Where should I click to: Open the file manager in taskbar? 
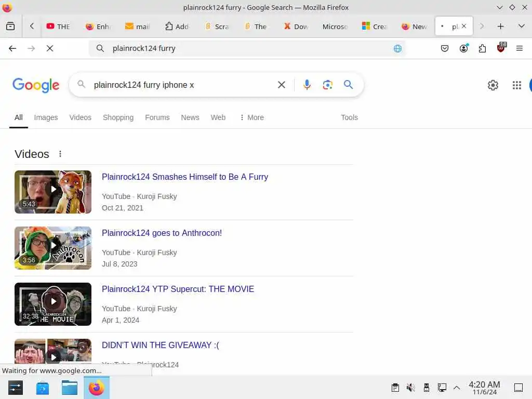[x=70, y=388]
